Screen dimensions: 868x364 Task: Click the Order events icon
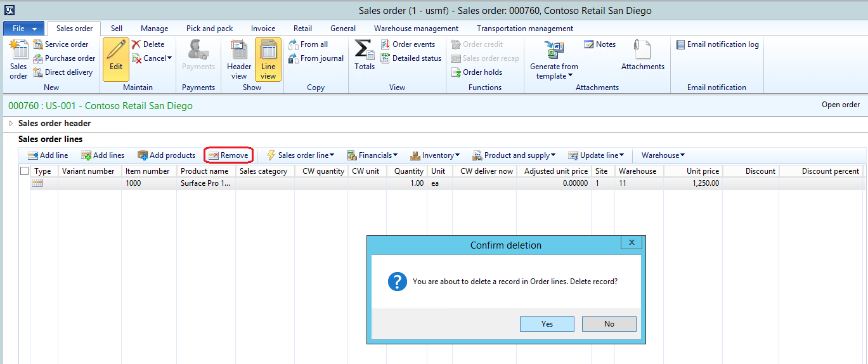click(x=385, y=44)
